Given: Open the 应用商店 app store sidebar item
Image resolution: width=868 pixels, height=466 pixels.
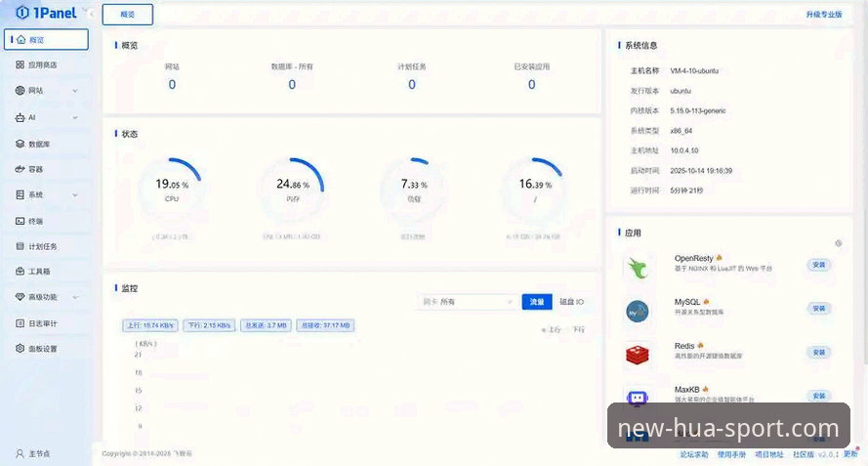Looking at the screenshot, I should click(x=46, y=64).
